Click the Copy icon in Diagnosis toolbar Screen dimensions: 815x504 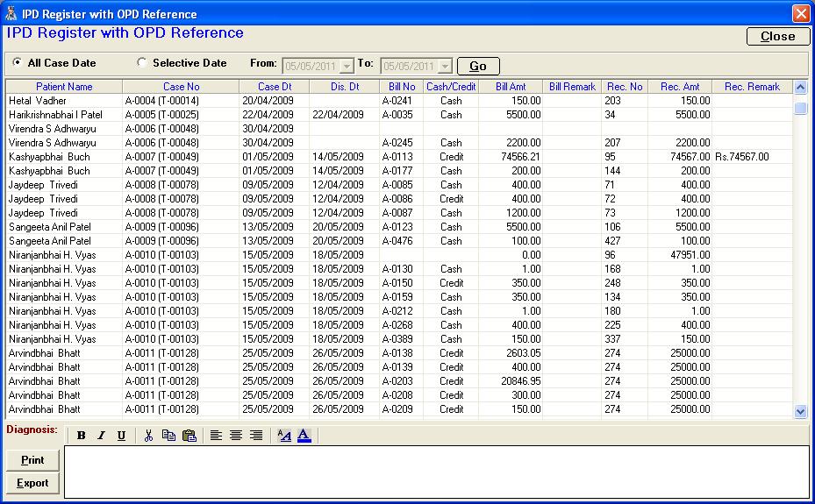click(168, 436)
